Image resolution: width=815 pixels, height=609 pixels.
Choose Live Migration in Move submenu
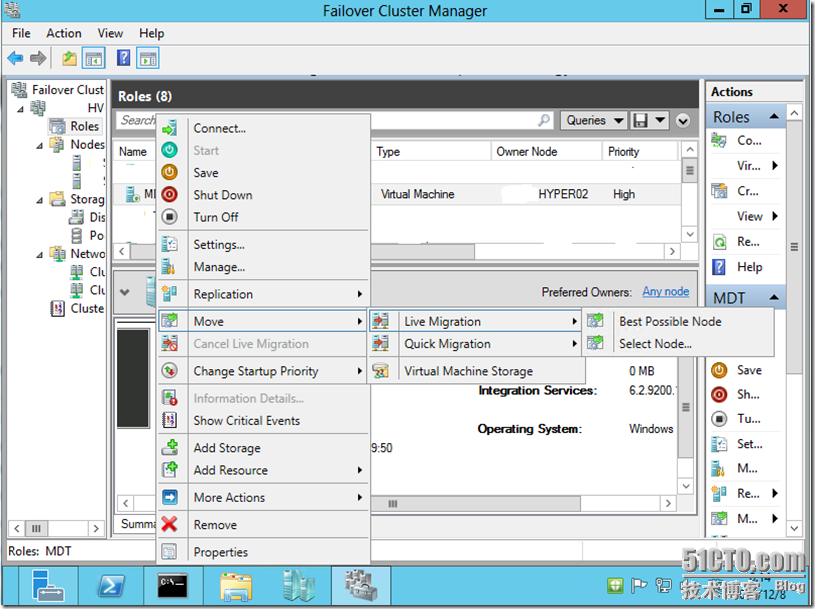[x=475, y=322]
